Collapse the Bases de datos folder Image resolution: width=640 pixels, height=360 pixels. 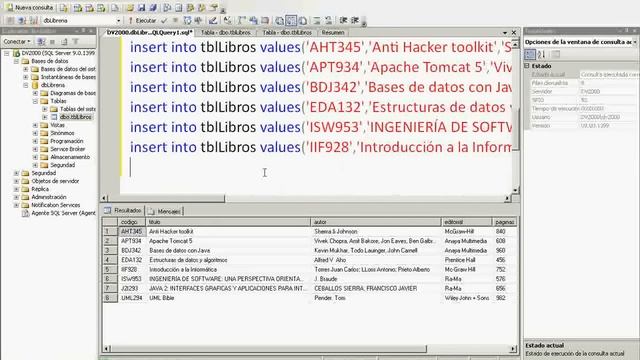click(x=16, y=61)
